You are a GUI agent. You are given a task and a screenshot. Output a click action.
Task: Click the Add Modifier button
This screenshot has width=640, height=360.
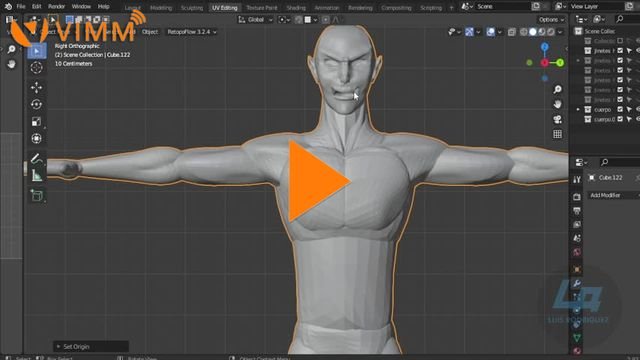pyautogui.click(x=613, y=195)
